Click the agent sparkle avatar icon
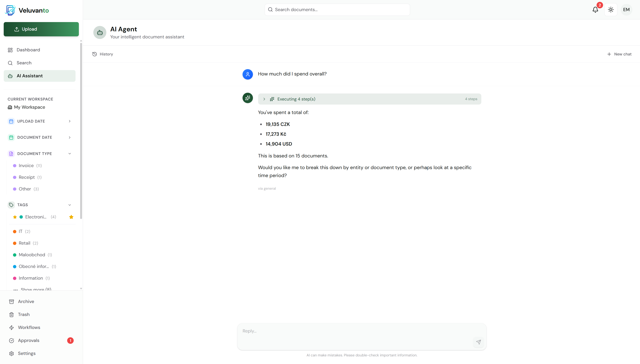Image resolution: width=640 pixels, height=364 pixels. coord(248,98)
